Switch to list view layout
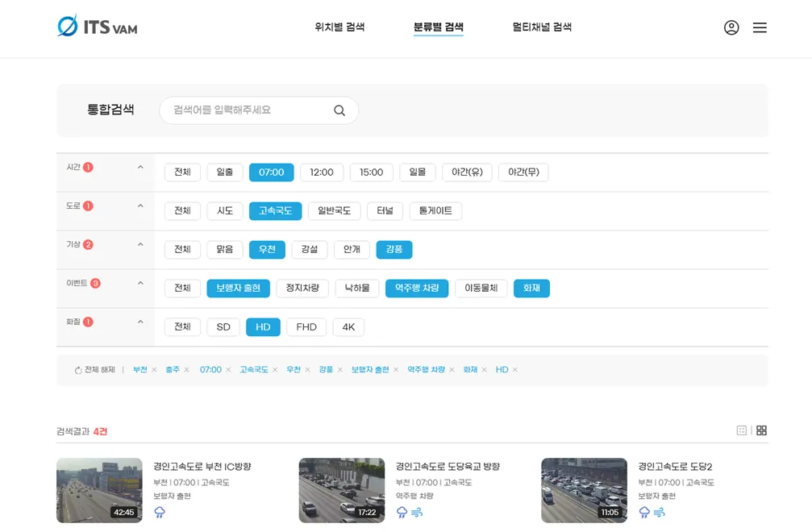This screenshot has height=532, width=812. pos(742,430)
